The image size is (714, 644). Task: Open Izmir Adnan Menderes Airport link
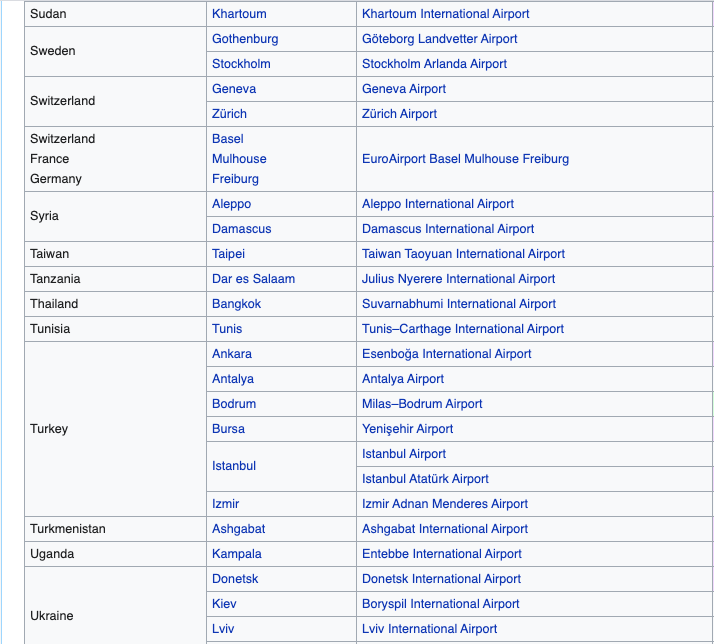(x=444, y=504)
